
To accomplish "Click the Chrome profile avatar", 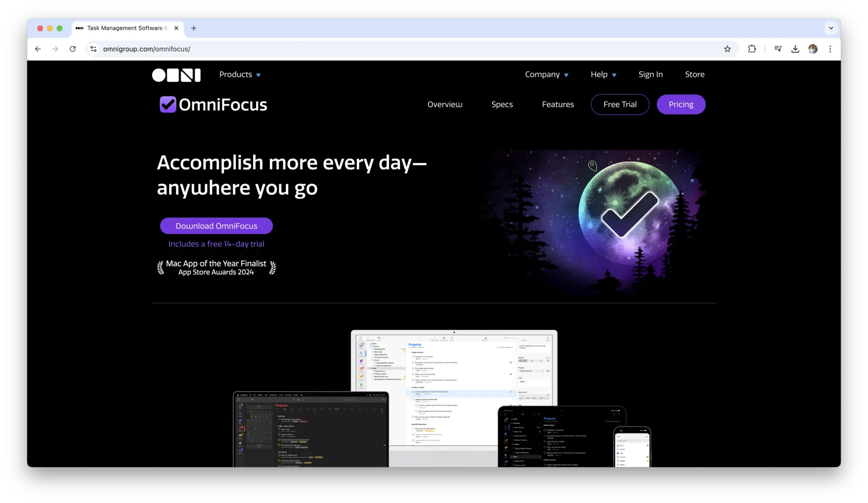I will tap(813, 49).
